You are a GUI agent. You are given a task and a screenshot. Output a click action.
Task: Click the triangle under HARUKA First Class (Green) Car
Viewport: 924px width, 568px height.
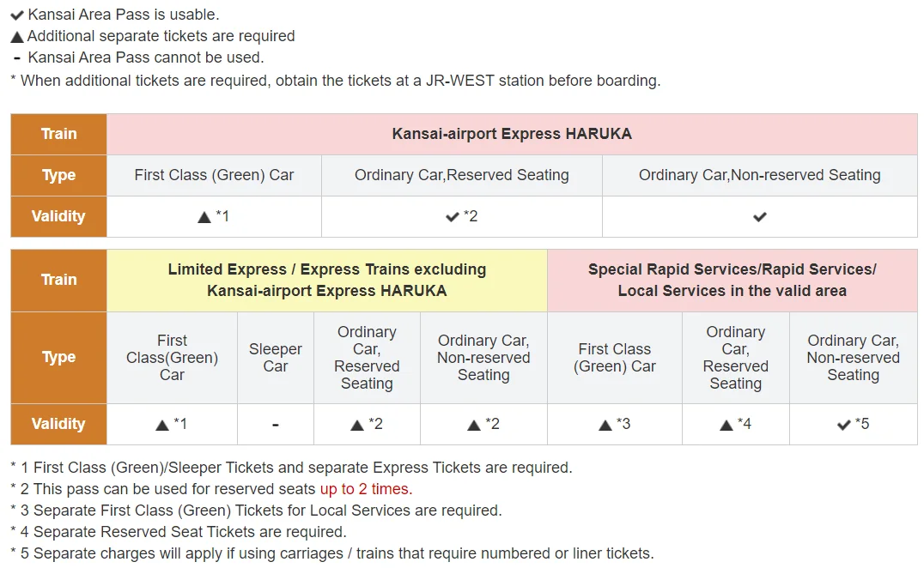204,217
